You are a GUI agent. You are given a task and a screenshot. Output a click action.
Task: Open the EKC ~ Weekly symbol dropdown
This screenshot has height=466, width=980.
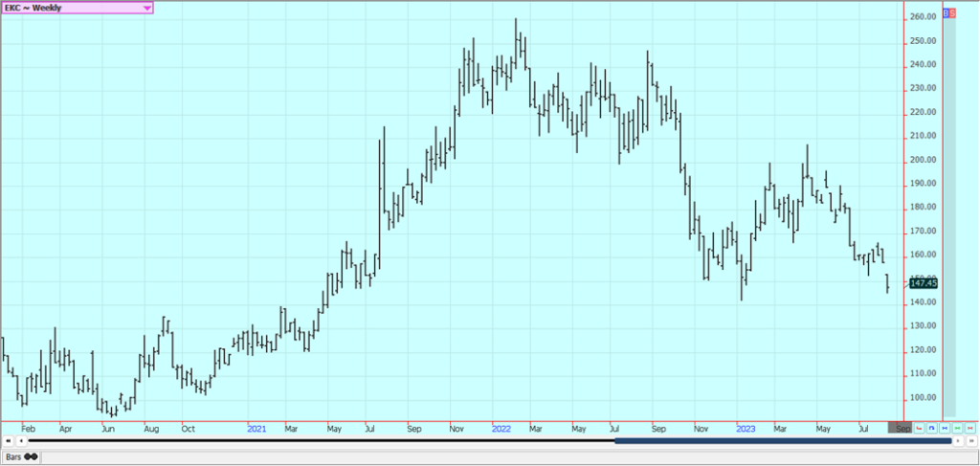click(77, 8)
